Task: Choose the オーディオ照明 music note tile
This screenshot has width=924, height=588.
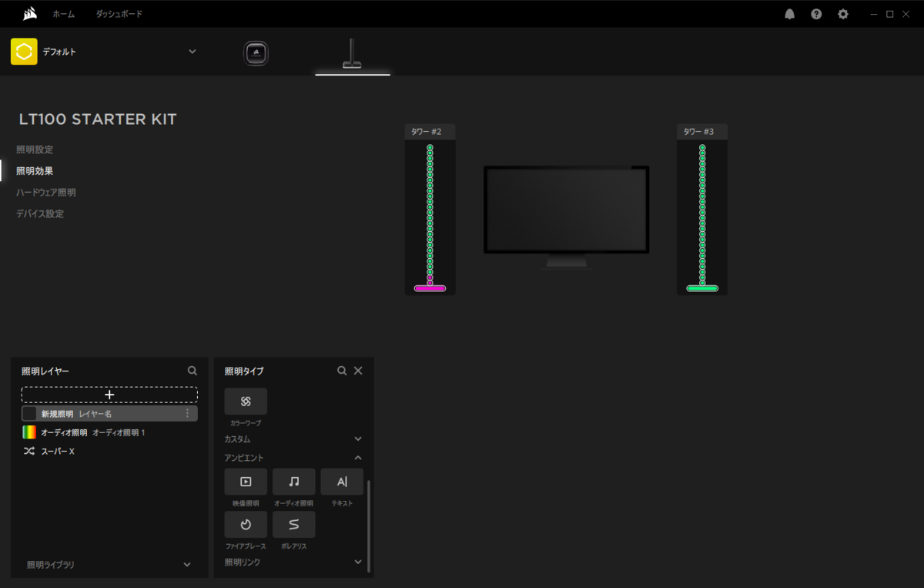Action: tap(294, 482)
